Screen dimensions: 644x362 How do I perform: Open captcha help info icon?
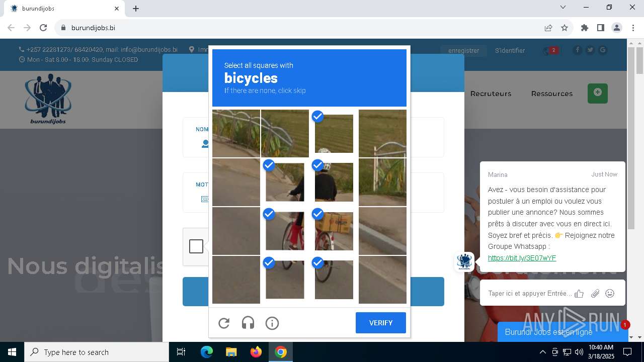coord(272,323)
